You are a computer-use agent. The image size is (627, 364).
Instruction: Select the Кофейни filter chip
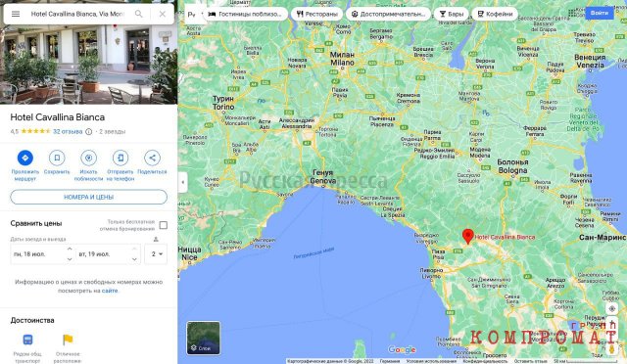tap(495, 14)
